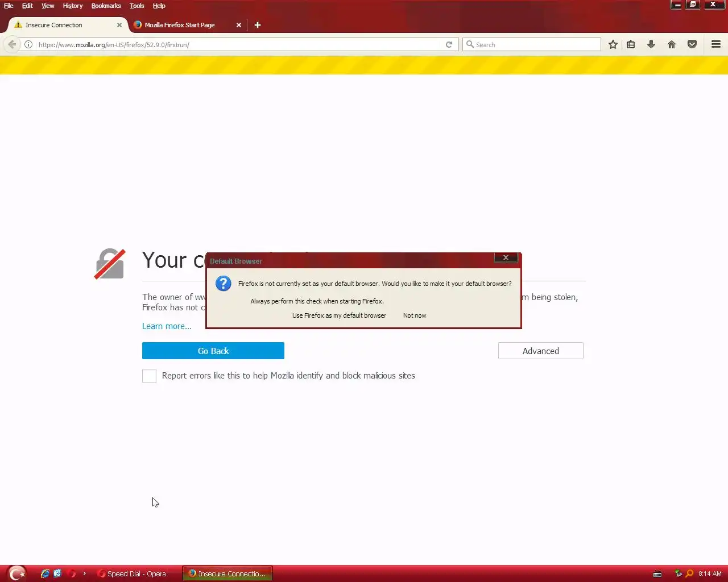
Task: Open the File menu
Action: [9, 6]
